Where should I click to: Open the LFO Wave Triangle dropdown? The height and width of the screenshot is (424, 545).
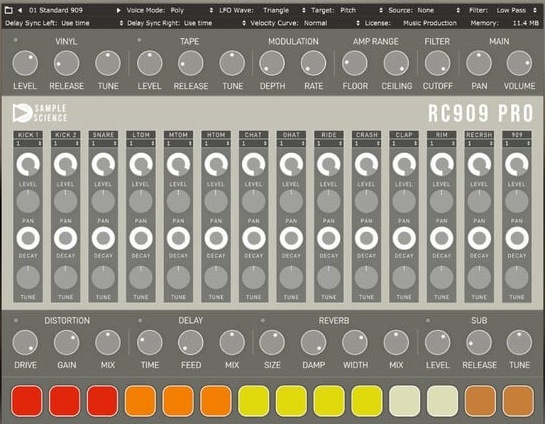[284, 10]
